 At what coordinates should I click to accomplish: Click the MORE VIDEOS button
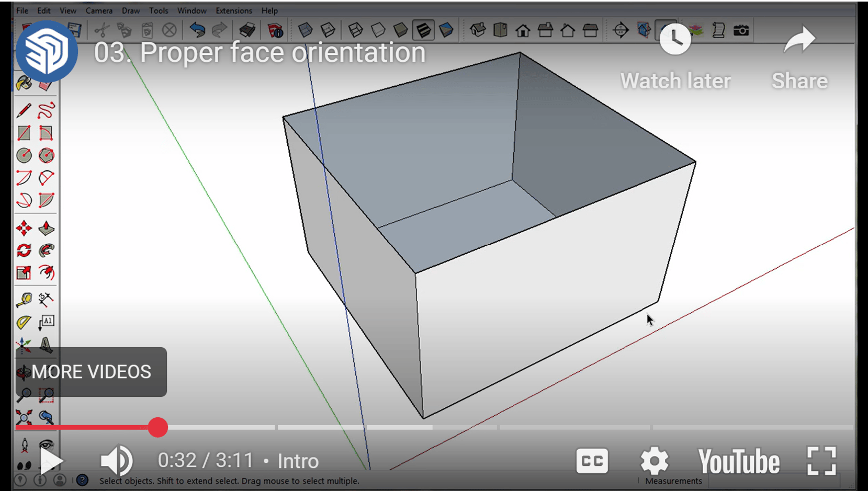(91, 372)
